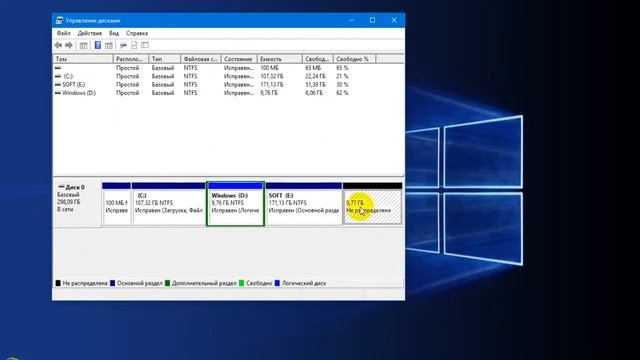Click the 65 % free percent cell
The height and width of the screenshot is (360, 640).
click(x=342, y=68)
